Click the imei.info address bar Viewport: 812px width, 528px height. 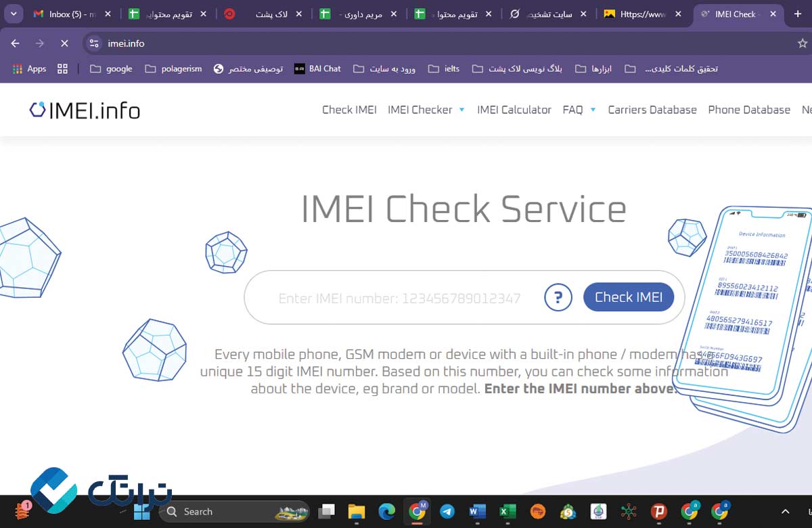point(433,43)
